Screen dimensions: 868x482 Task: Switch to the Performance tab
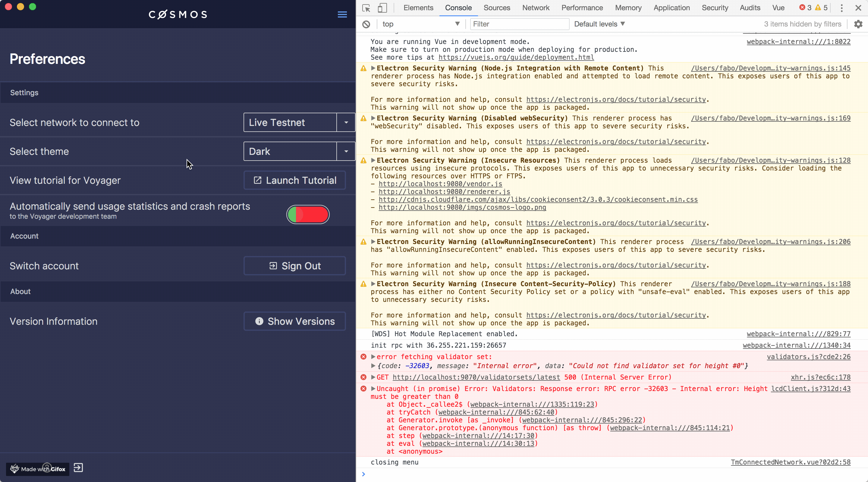582,8
